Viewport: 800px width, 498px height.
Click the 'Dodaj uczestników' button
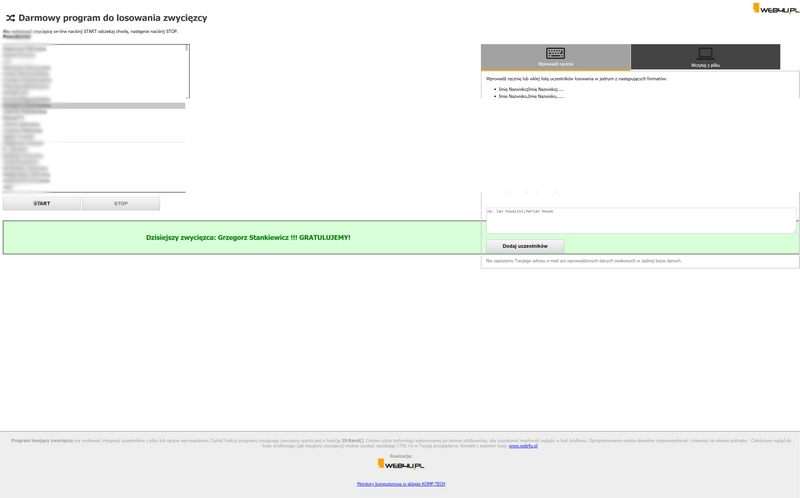tap(525, 246)
